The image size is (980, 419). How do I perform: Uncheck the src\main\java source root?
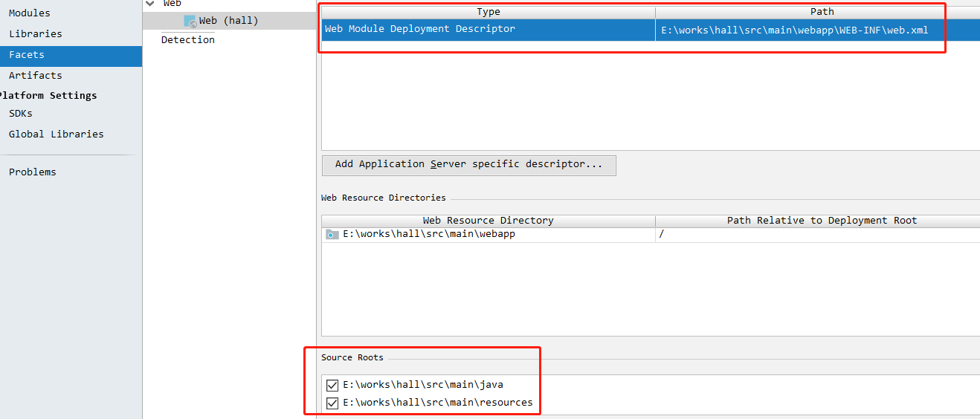[x=332, y=385]
